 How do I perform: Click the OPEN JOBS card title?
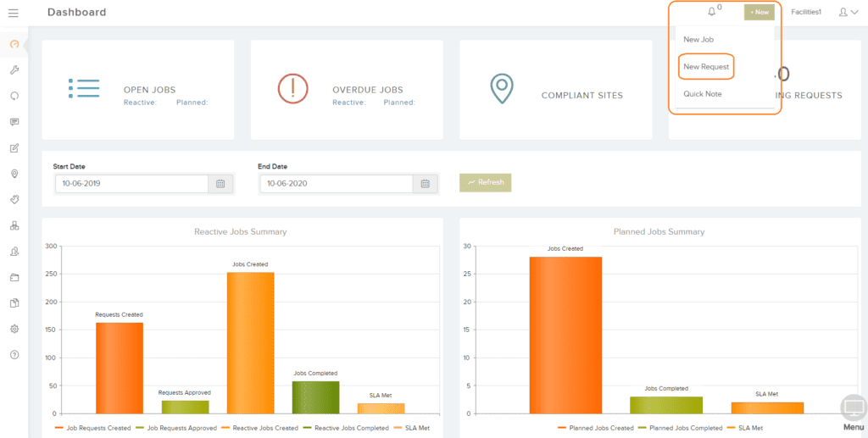coord(149,90)
